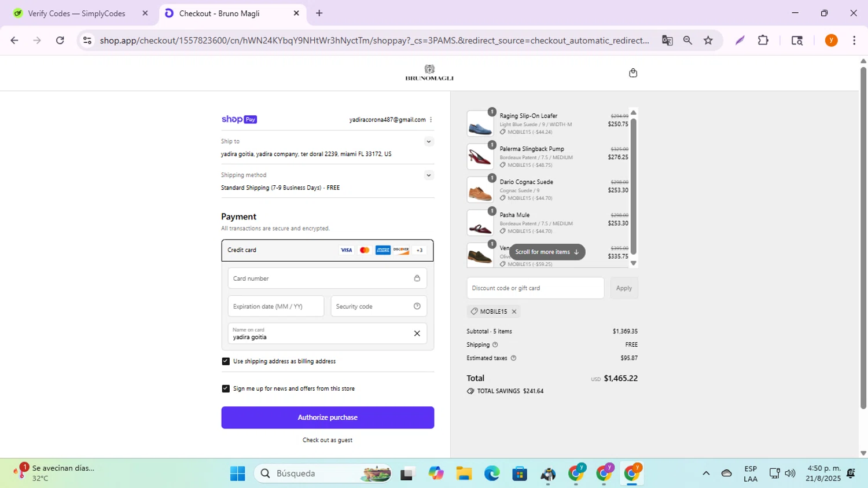Click the Shop Pay logo
The height and width of the screenshot is (488, 868).
(x=239, y=119)
